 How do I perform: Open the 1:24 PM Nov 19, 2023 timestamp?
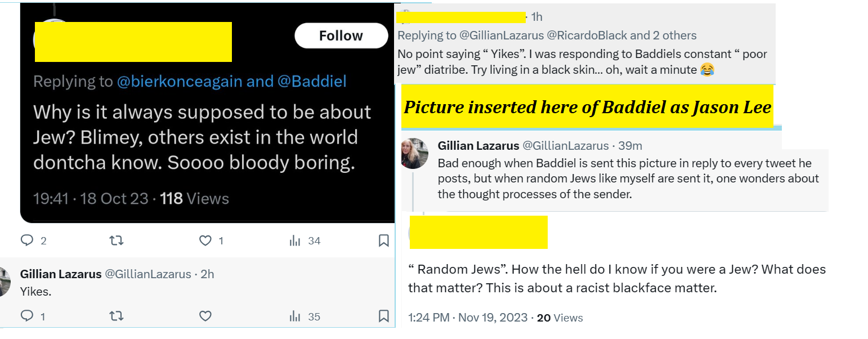point(468,318)
